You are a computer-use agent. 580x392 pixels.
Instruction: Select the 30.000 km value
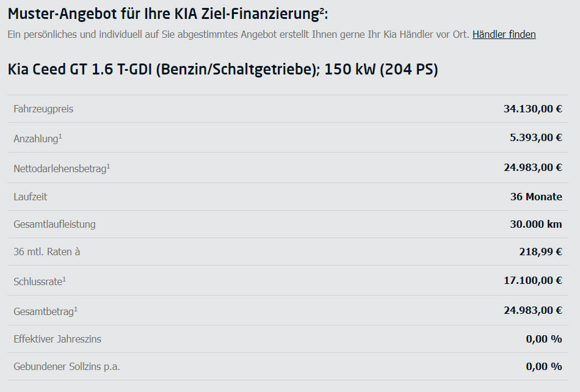[536, 224]
